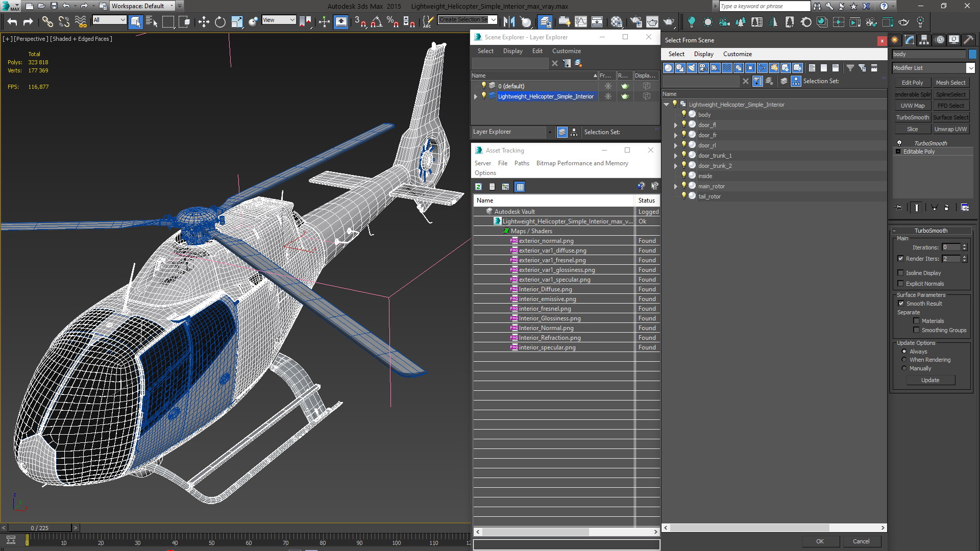Collapse the TurboSmooth rollout
Viewport: 980px width, 551px height.
point(895,231)
